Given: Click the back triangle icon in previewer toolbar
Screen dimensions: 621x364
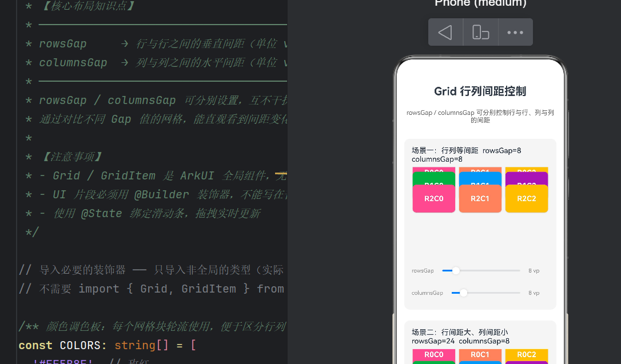Looking at the screenshot, I should click(445, 32).
